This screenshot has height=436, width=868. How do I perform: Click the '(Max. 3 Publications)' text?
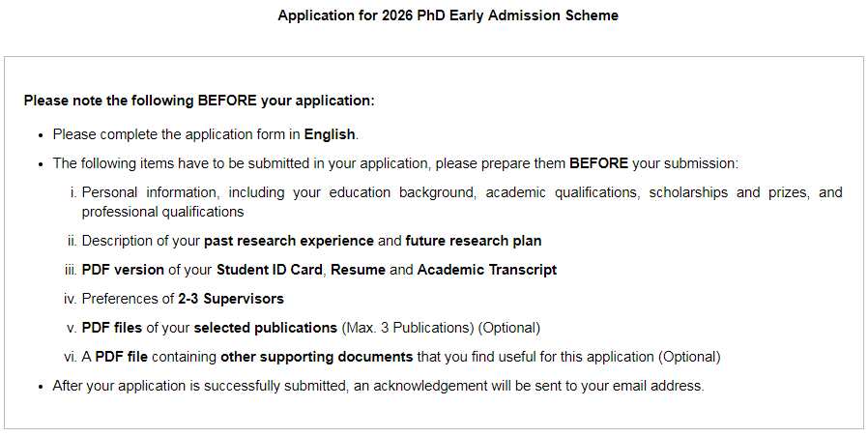pos(408,328)
